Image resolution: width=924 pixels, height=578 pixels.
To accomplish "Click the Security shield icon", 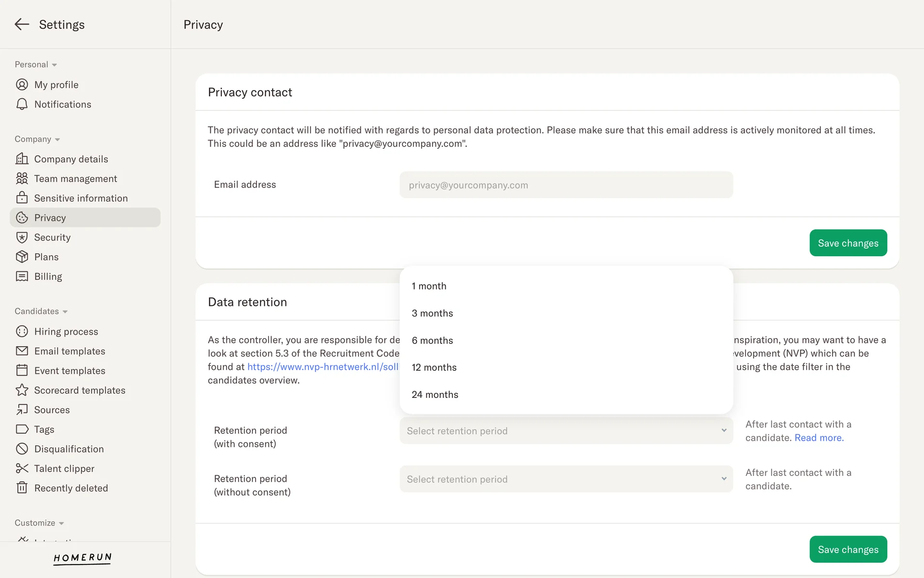I will pyautogui.click(x=22, y=237).
